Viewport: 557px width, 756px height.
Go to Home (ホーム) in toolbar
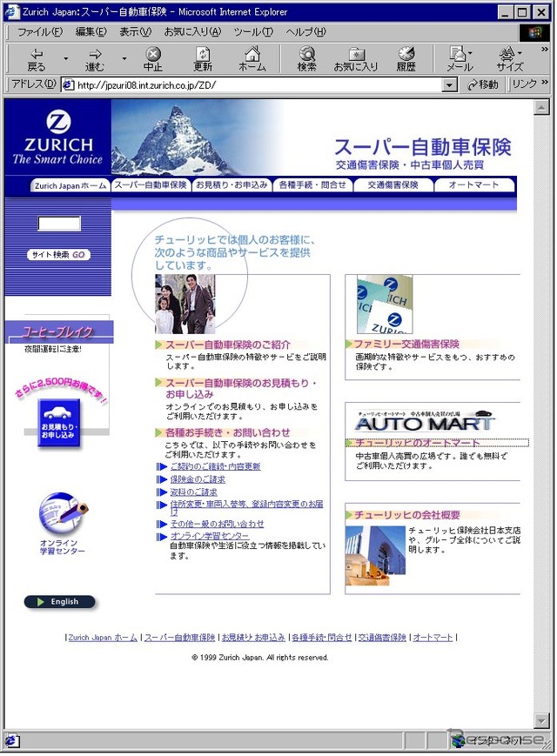pos(252,59)
